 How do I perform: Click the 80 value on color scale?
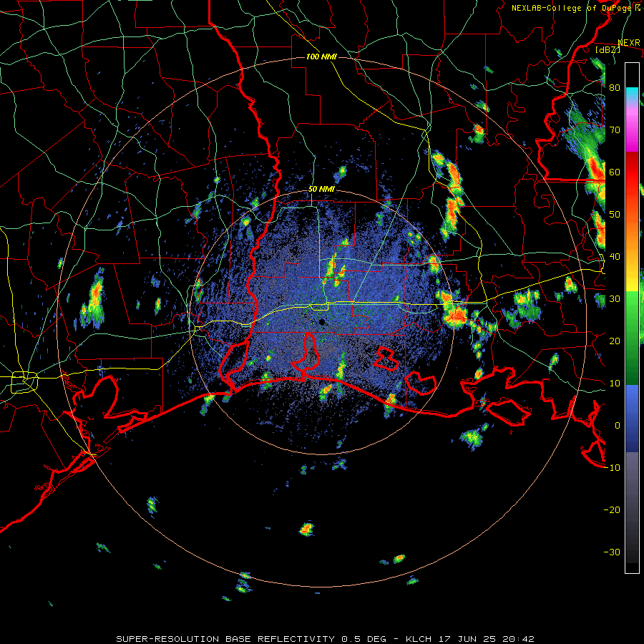[x=615, y=87]
